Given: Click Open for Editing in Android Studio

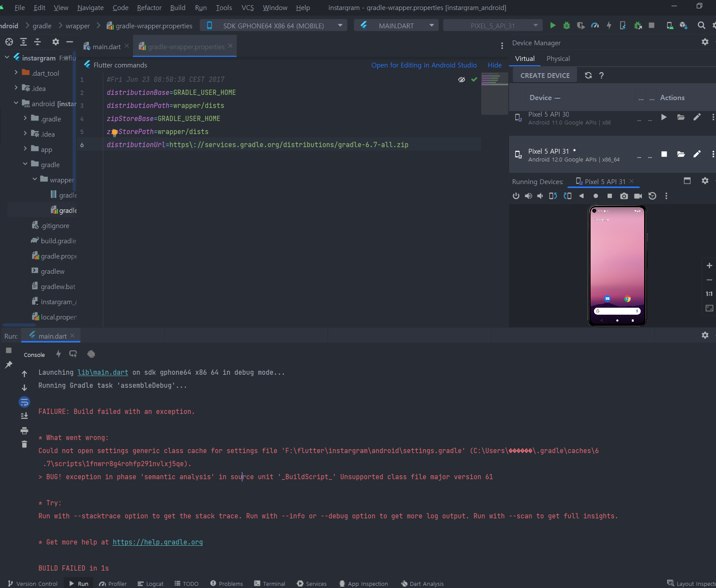Looking at the screenshot, I should [x=424, y=65].
